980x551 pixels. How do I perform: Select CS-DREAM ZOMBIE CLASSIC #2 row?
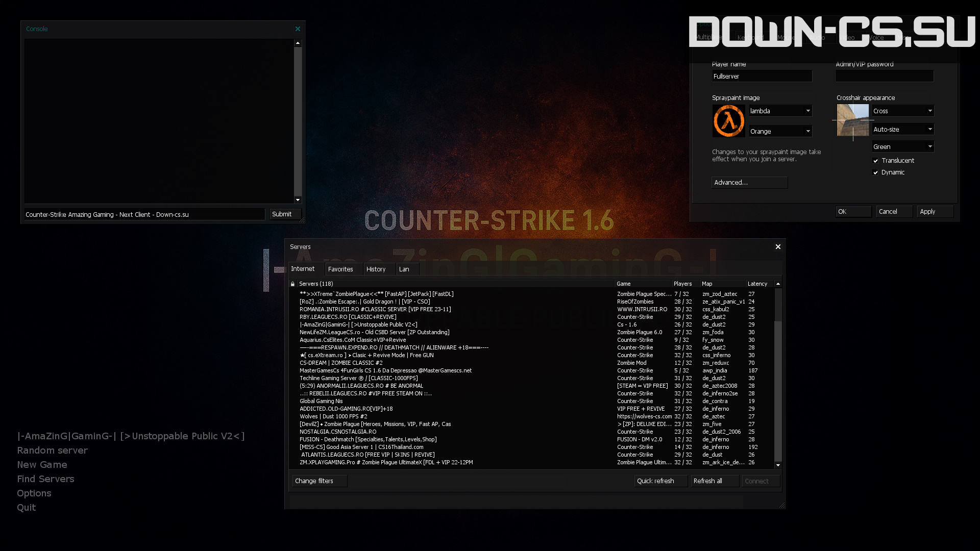point(531,363)
